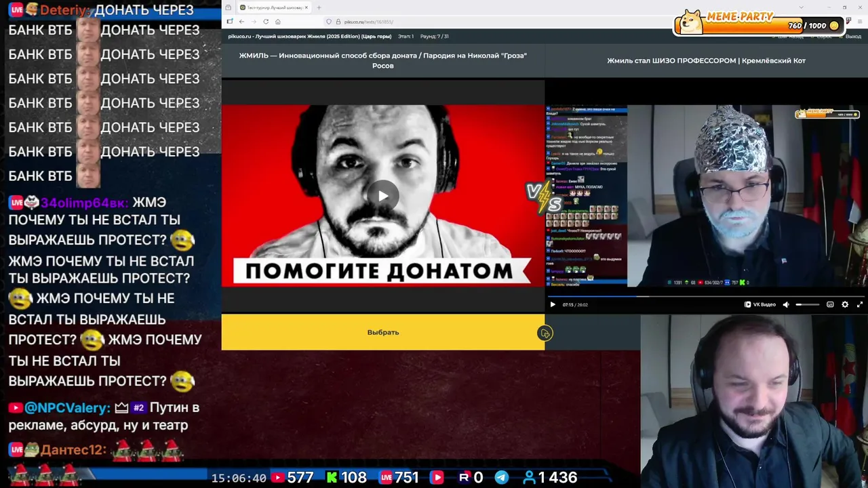Click the chat username 34olimp64вк
The height and width of the screenshot is (488, 868).
click(84, 203)
